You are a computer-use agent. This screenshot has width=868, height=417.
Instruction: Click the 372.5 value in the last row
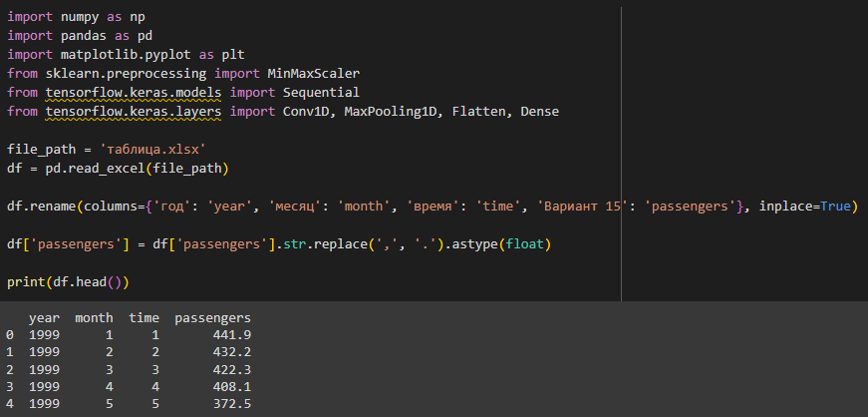[232, 404]
